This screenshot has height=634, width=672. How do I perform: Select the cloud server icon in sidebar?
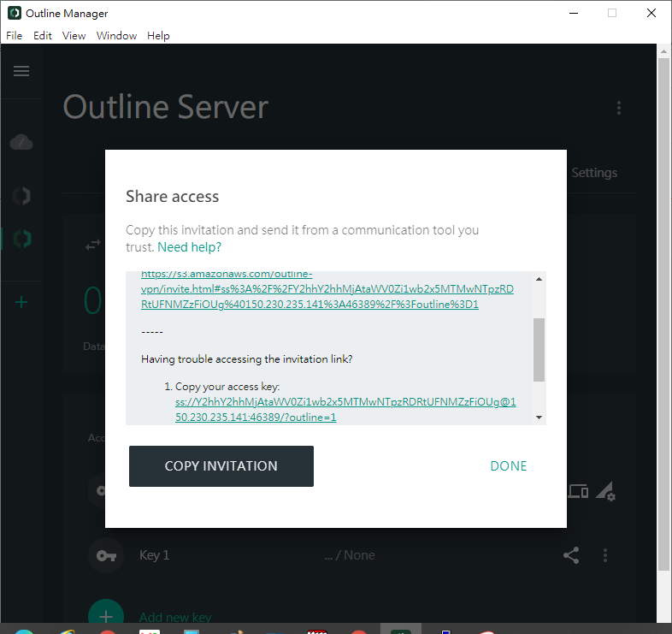click(21, 142)
